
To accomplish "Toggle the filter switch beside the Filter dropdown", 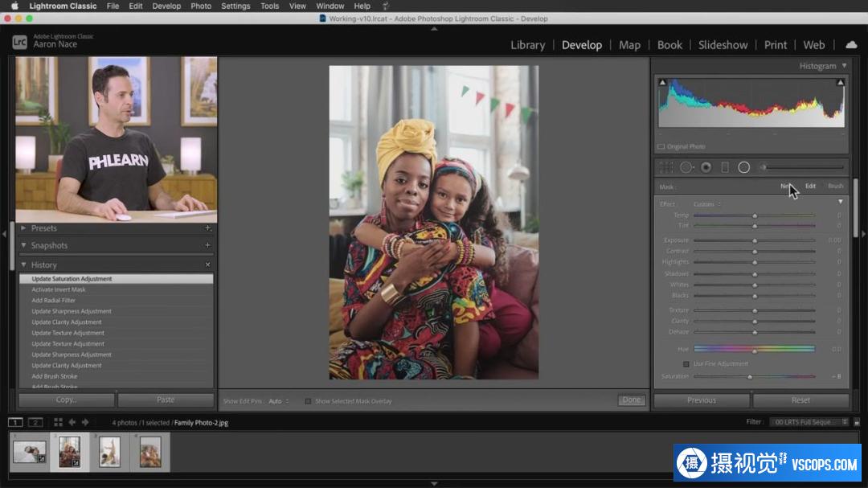I will [x=857, y=422].
